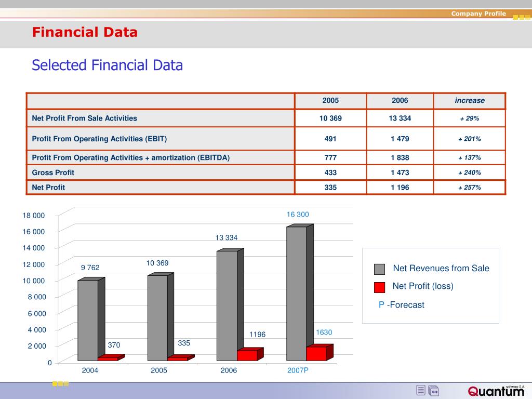Click the gray Net Revenues legend swatch
The image size is (532, 399).
click(x=379, y=269)
